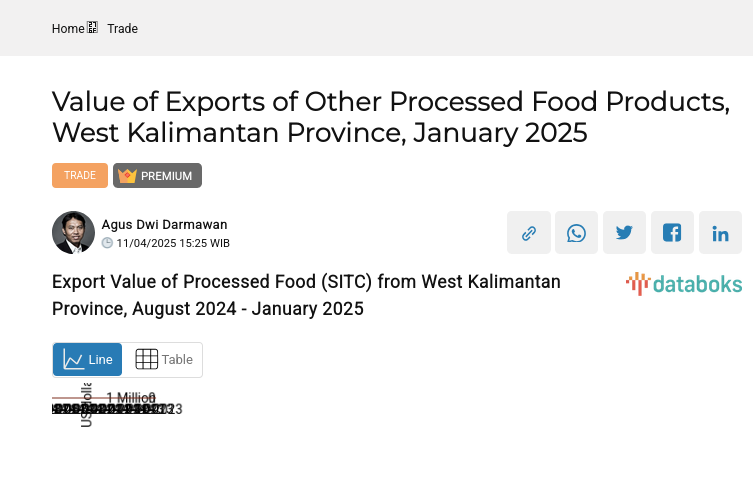Click the orange TRADE category tag
This screenshot has width=753, height=498.
point(80,176)
